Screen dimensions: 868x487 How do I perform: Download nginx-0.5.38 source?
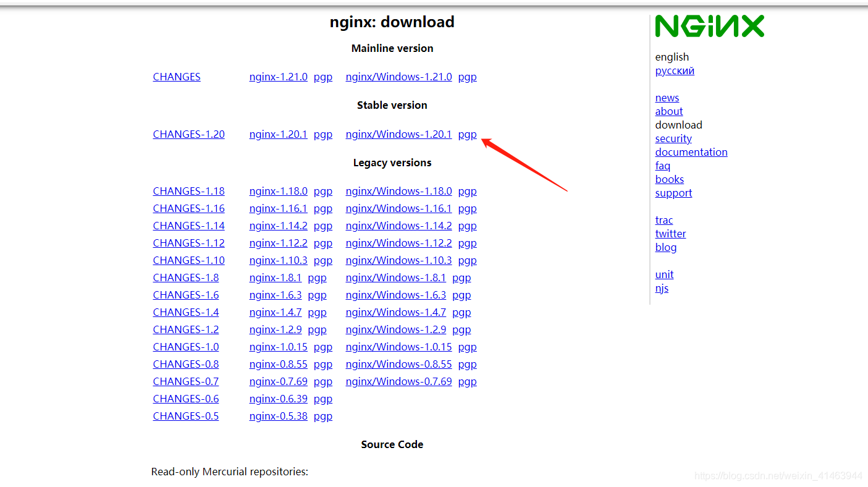278,416
